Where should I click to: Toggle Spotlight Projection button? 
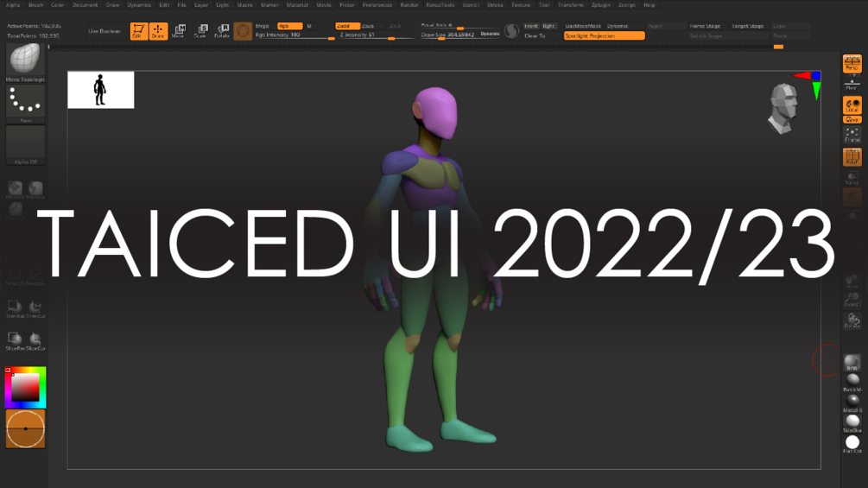[x=604, y=36]
